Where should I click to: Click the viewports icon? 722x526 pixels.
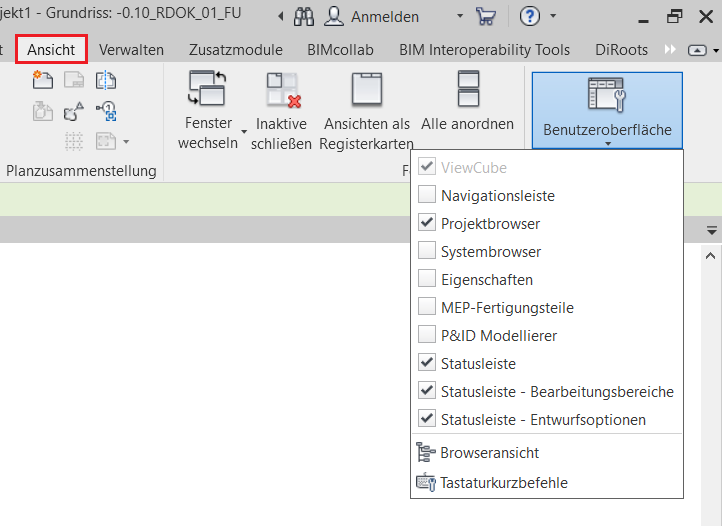pos(106,141)
